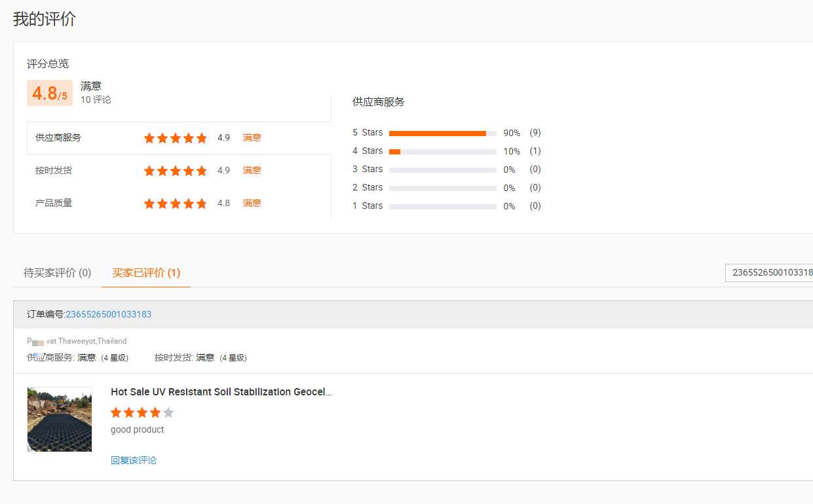Click the four-star review rating under product title
Image resolution: width=813 pixels, height=504 pixels.
pyautogui.click(x=142, y=412)
